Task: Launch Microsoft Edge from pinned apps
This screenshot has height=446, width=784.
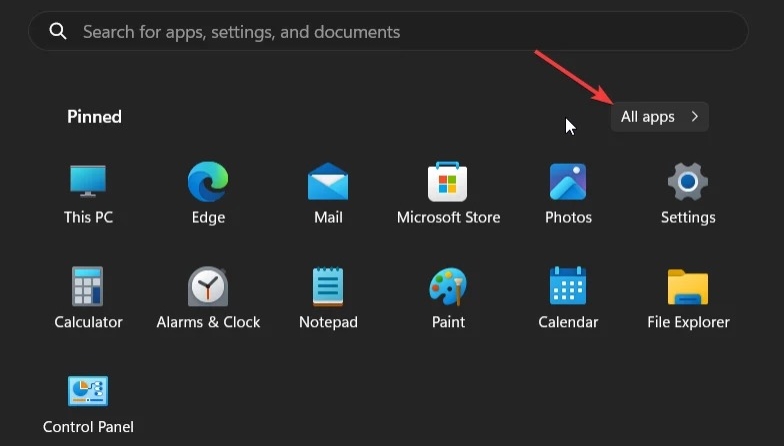Action: tap(208, 194)
